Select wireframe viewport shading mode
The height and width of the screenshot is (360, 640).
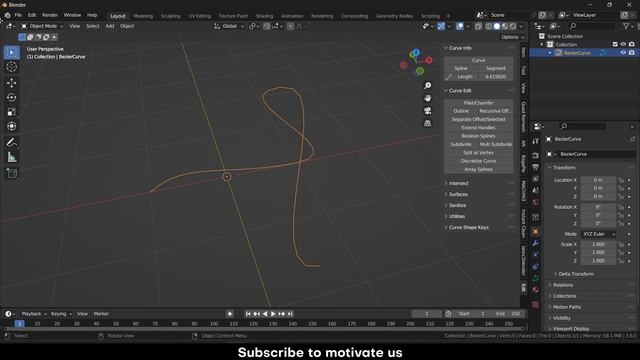point(489,26)
